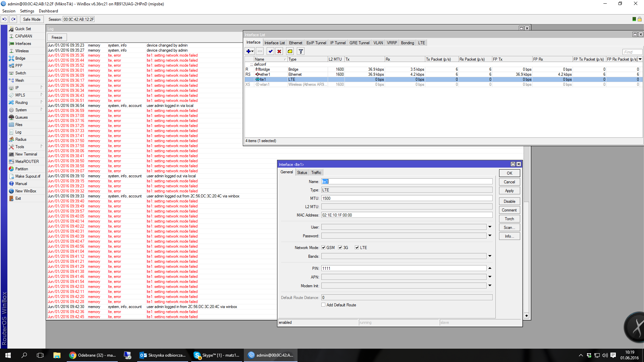Open MetaROUTER in sidebar
The image size is (644, 362).
click(x=27, y=162)
